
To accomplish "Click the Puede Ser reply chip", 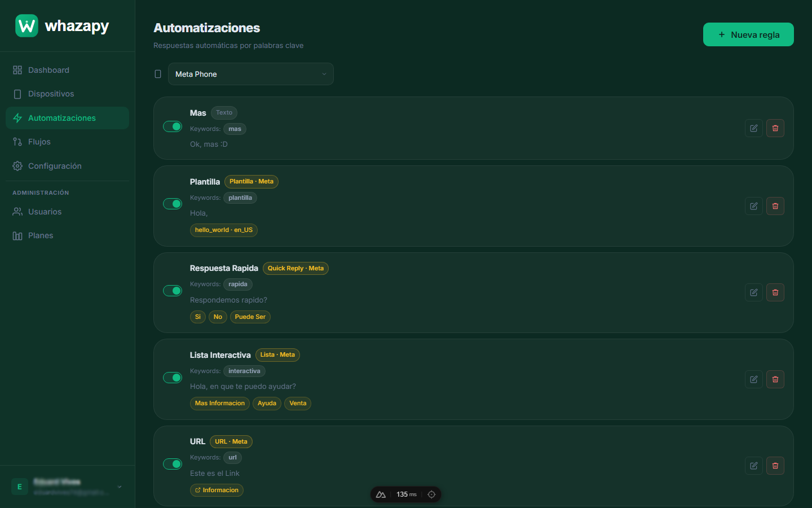I will (250, 317).
